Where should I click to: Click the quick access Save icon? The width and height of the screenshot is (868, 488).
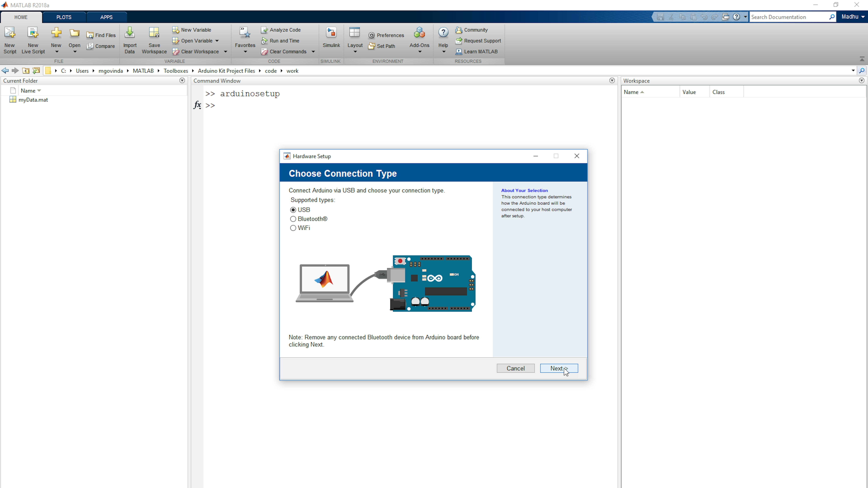pyautogui.click(x=660, y=17)
